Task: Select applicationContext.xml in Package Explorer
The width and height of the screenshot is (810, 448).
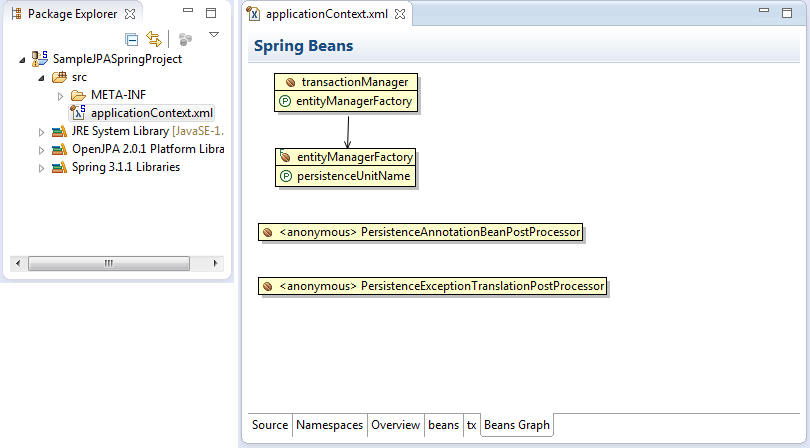Action: point(152,113)
